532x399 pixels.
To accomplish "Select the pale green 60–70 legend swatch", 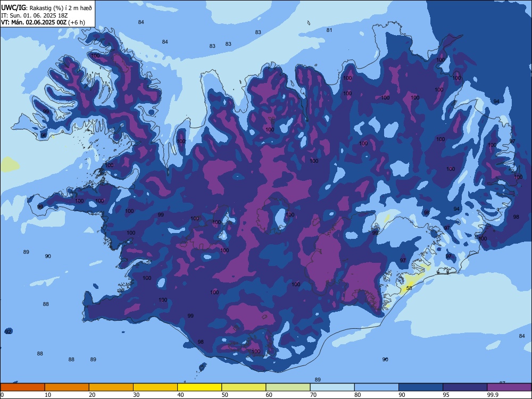I will point(288,387).
